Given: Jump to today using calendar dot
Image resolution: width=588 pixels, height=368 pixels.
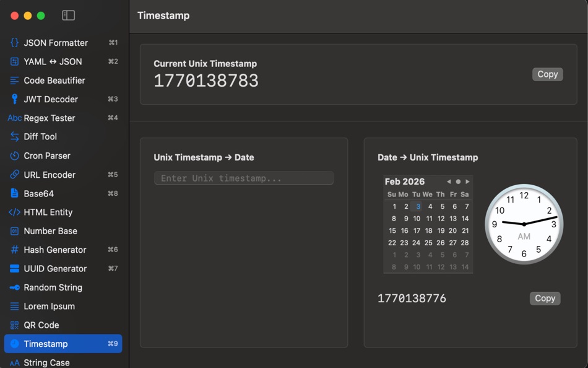Looking at the screenshot, I should click(458, 182).
